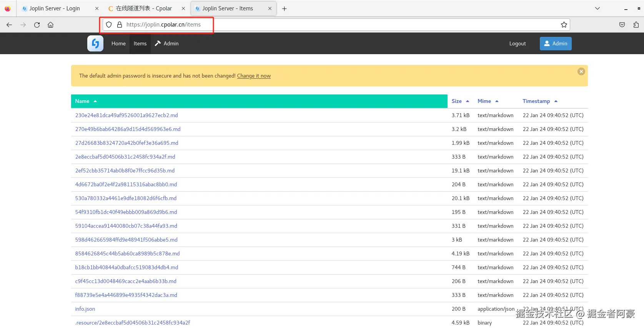Switch to the Cpolar browser tab
The image size is (644, 328).
coord(144,8)
